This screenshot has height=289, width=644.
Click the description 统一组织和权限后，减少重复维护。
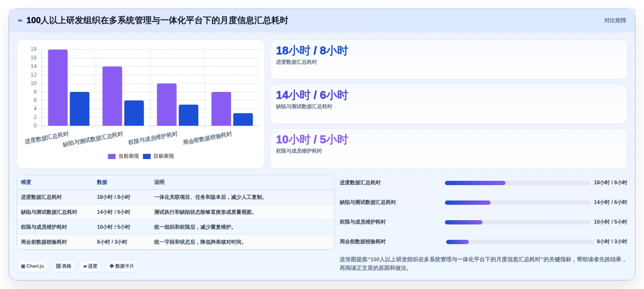tap(195, 227)
